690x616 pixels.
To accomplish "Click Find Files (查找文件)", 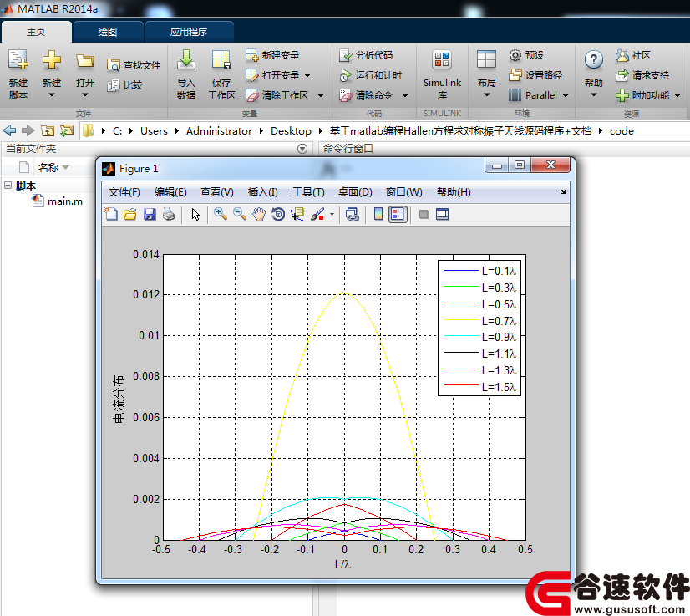I will pyautogui.click(x=134, y=65).
